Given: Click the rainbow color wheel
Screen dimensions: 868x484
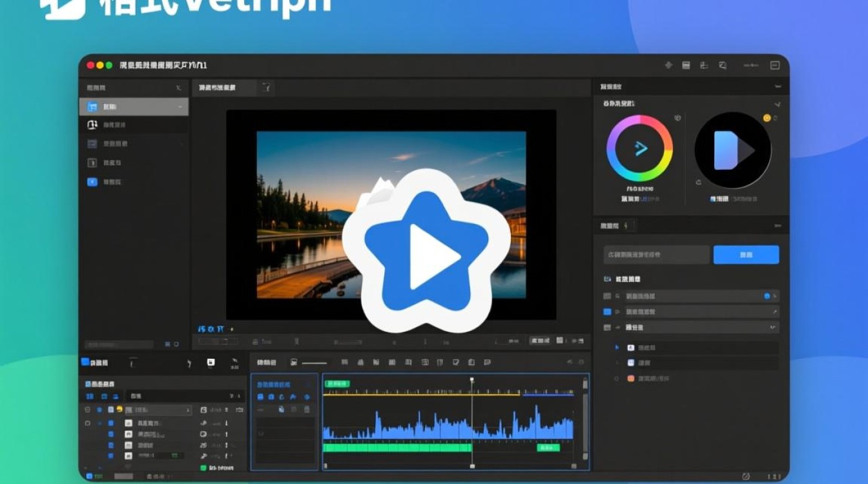Looking at the screenshot, I should point(639,148).
